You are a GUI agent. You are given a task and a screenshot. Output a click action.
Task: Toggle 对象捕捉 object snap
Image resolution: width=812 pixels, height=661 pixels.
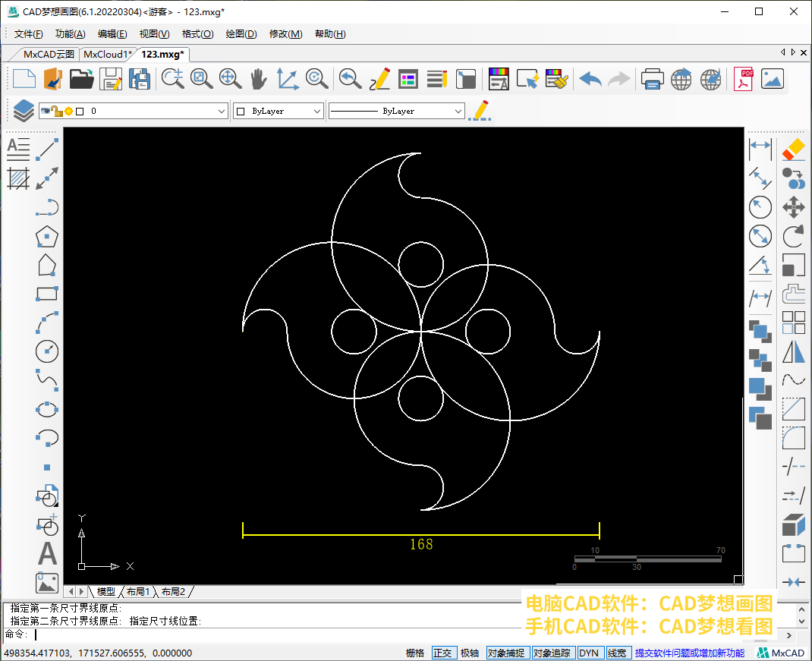[x=505, y=653]
